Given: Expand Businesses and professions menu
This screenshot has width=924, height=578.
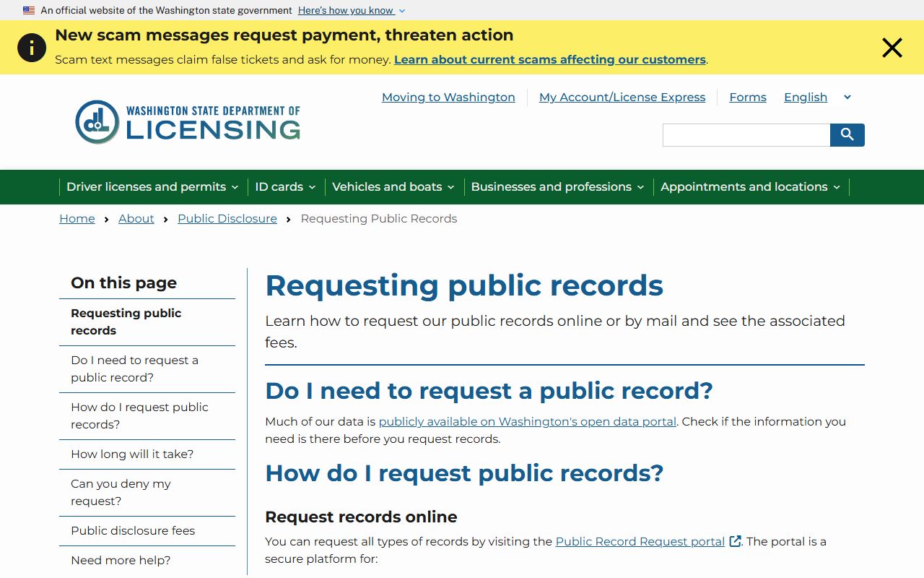Looking at the screenshot, I should pos(557,187).
